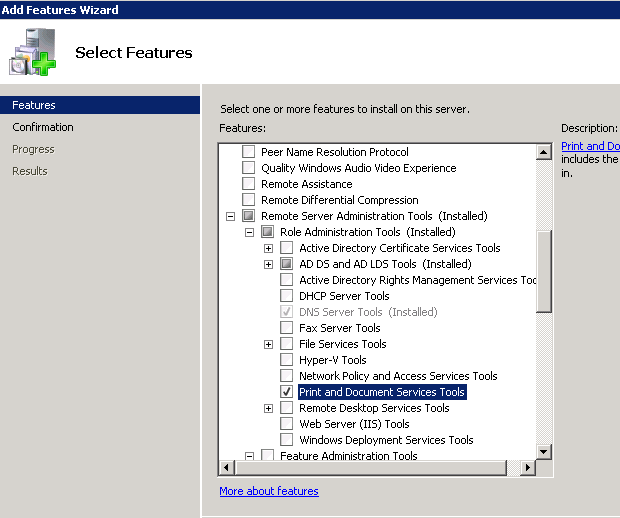Open the More about features link
620x518 pixels.
[269, 491]
